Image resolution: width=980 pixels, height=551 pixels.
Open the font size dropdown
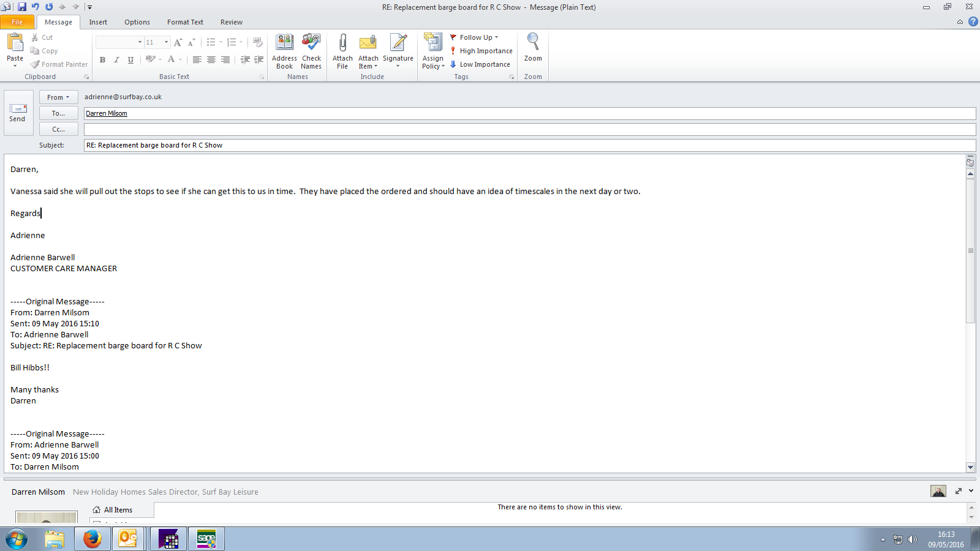(166, 42)
